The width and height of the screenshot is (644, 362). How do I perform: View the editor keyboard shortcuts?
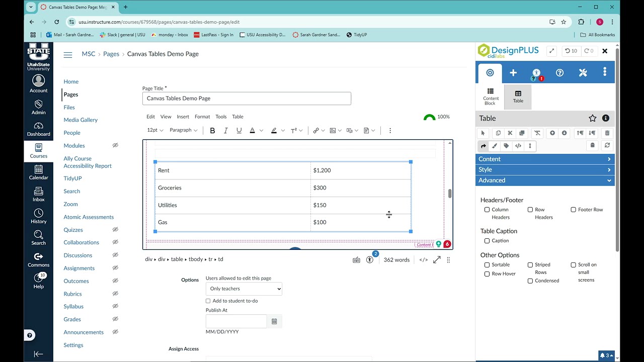pyautogui.click(x=356, y=260)
